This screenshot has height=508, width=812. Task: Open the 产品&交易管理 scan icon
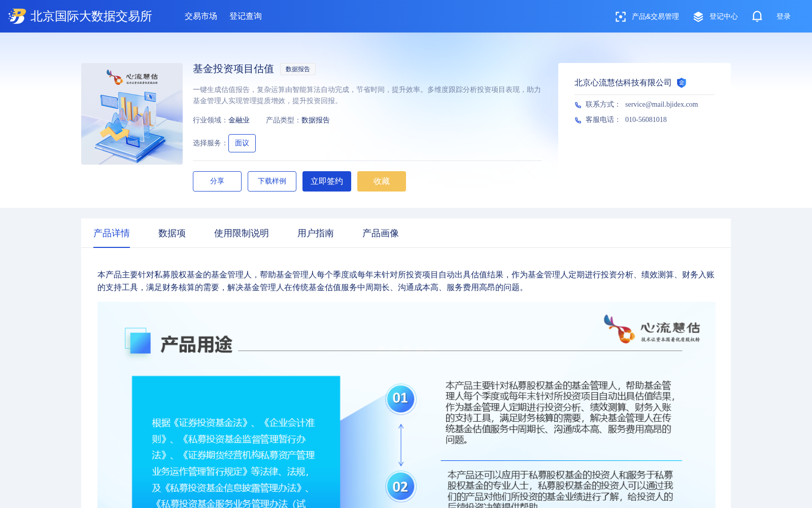pos(620,17)
